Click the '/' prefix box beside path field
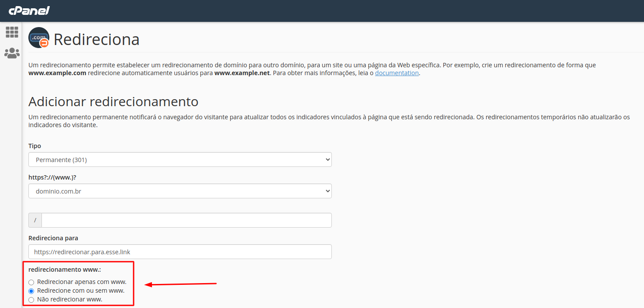Image resolution: width=644 pixels, height=308 pixels. [35, 220]
